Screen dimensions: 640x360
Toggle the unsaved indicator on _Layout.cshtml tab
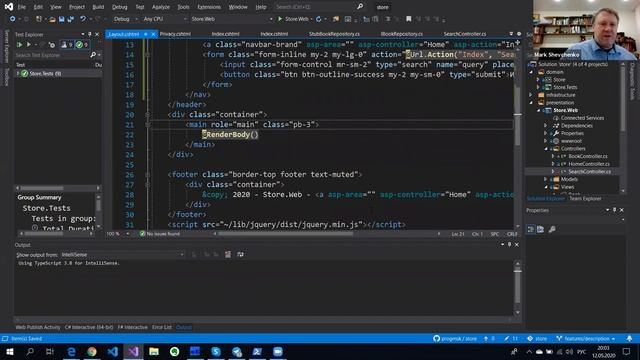click(146, 34)
